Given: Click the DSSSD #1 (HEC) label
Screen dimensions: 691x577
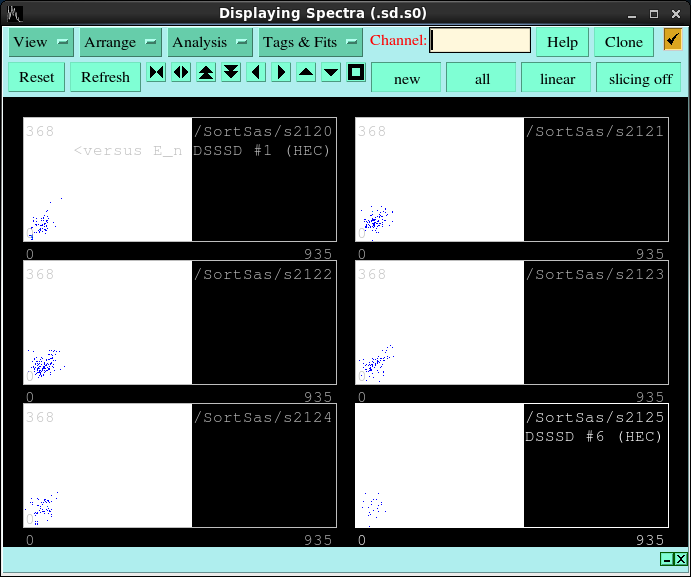Looking at the screenshot, I should point(261,151).
